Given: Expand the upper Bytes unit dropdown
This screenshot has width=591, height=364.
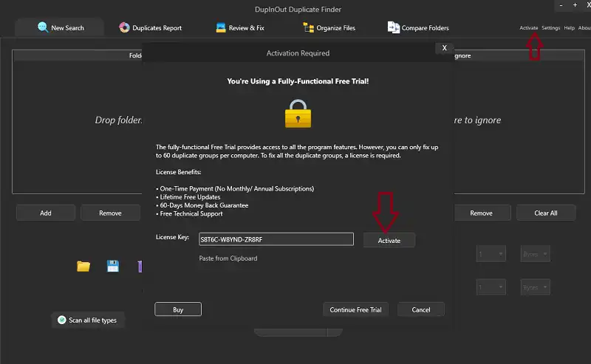Looking at the screenshot, I should [536, 254].
